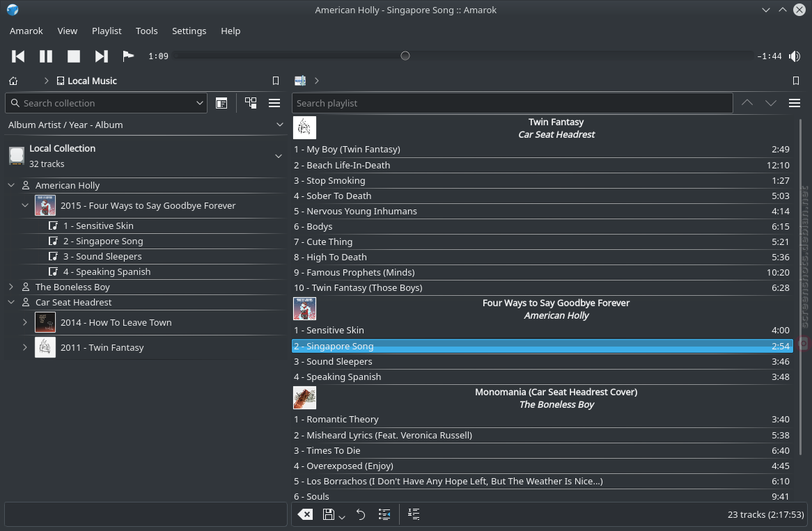Jump to next playlist search result

pos(771,103)
